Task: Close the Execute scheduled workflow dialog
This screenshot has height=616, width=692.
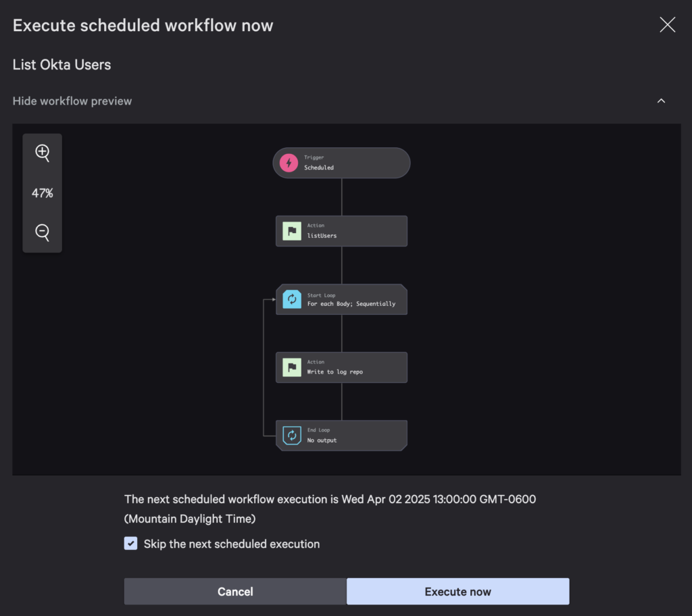Action: tap(667, 26)
